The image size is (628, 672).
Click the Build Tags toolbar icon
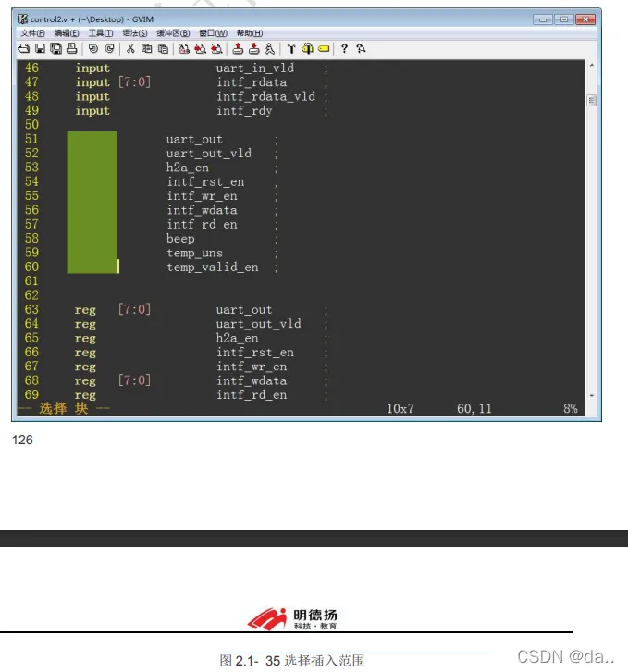[x=307, y=48]
